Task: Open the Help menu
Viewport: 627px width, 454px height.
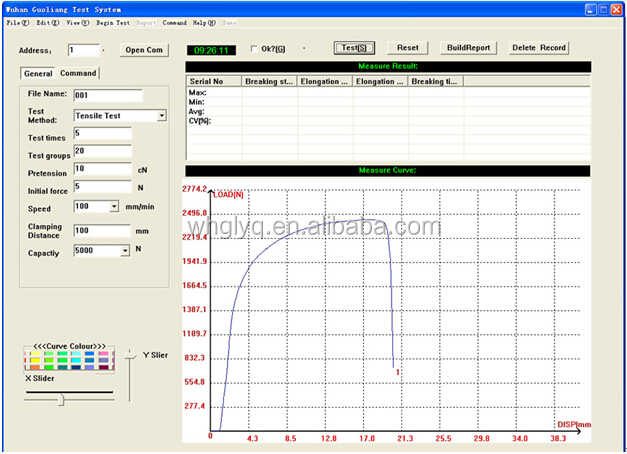Action: pyautogui.click(x=204, y=23)
